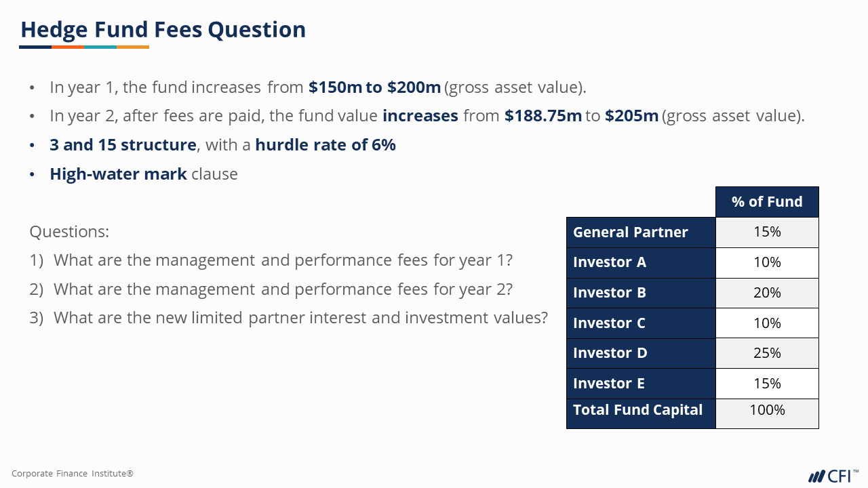
Task: Click the High-water mark bullet text
Action: tap(144, 174)
